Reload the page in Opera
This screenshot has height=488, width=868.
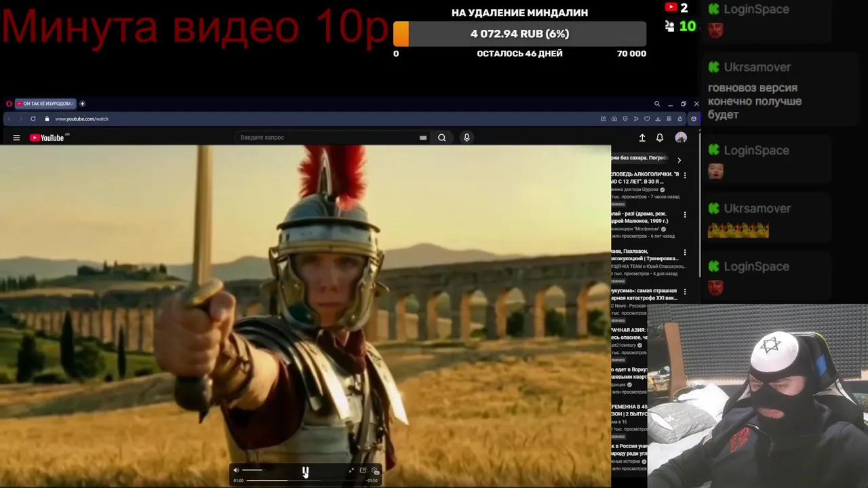tap(33, 119)
